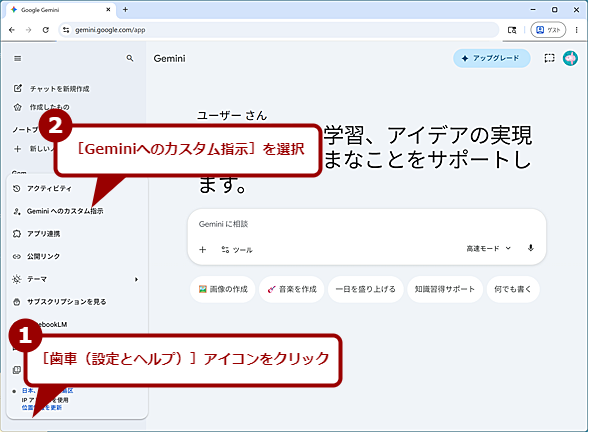Click the アップグレード button
Viewport: 589px width, 433px height.
click(492, 58)
